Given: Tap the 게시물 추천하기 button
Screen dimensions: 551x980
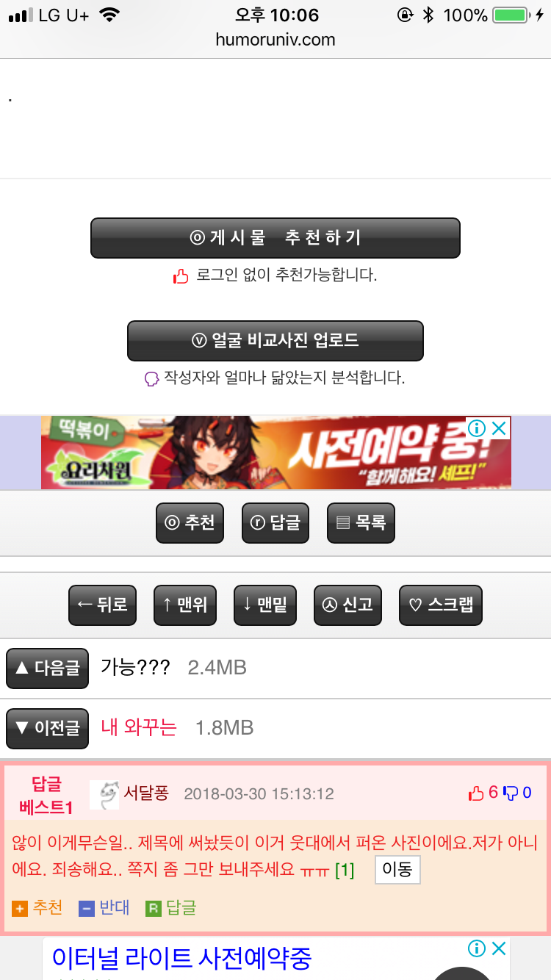Looking at the screenshot, I should pyautogui.click(x=275, y=238).
